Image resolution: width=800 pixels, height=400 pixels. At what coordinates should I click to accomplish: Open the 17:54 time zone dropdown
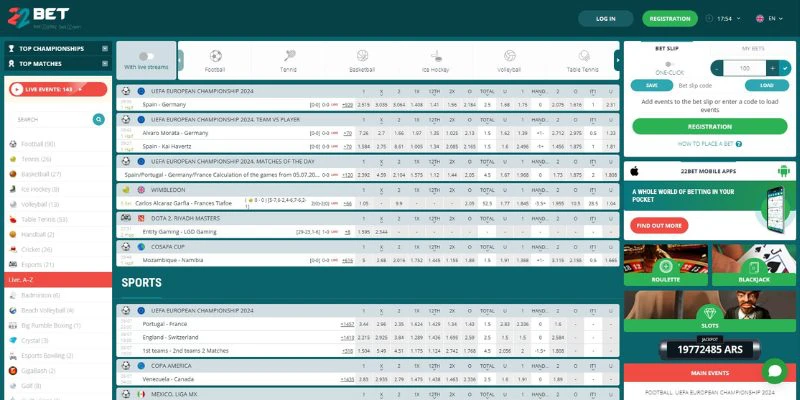point(729,19)
